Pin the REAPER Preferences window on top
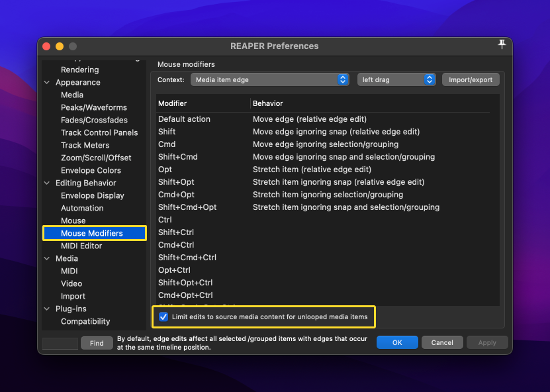The width and height of the screenshot is (550, 392). (502, 44)
